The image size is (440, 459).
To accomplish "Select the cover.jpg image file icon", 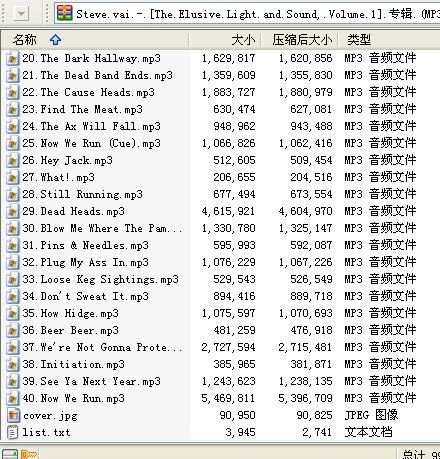I will pyautogui.click(x=13, y=415).
